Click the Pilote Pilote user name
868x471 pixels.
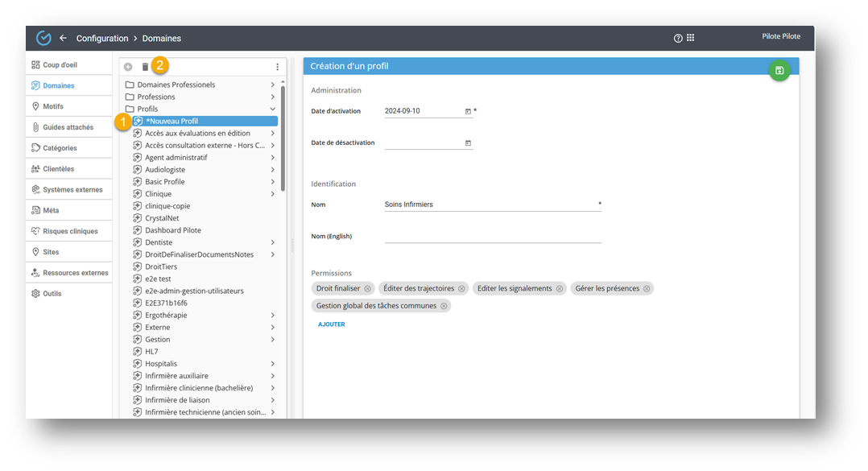(x=780, y=36)
